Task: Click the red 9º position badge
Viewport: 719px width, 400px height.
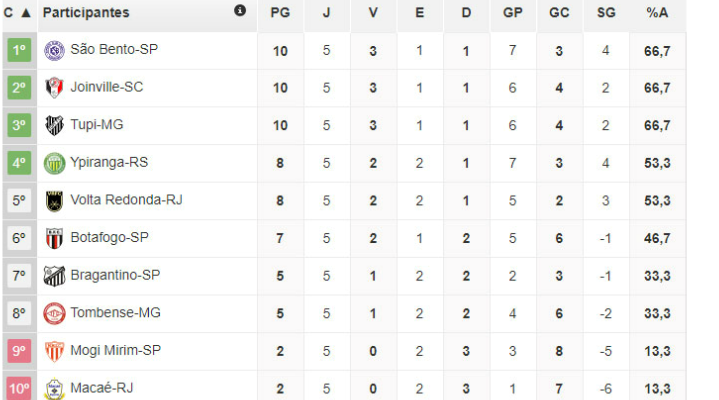Action: coord(19,351)
